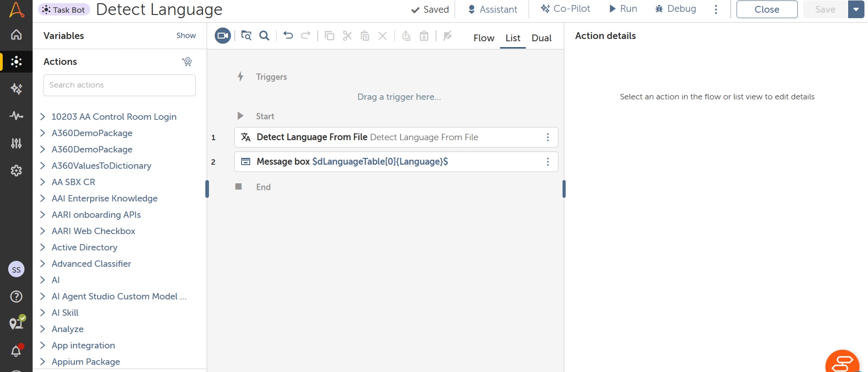Open the package cart icon beside Actions

pyautogui.click(x=187, y=62)
